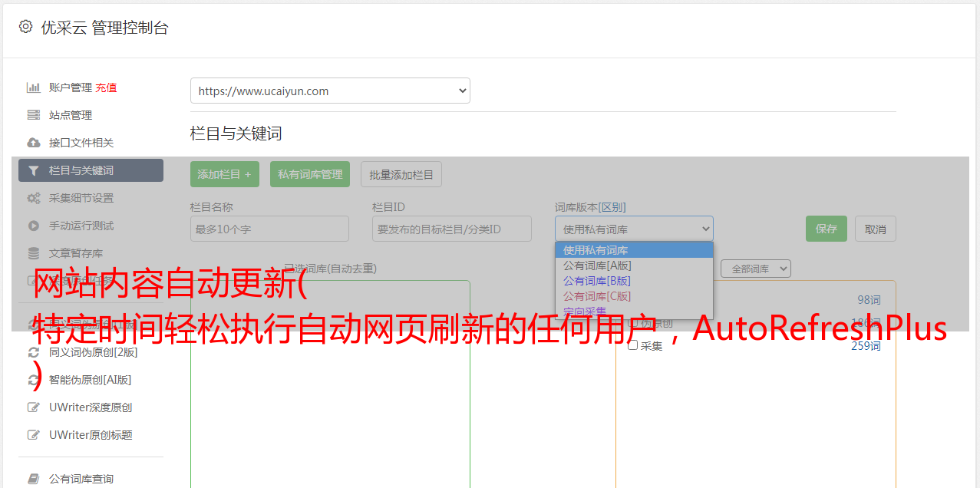Open 手动运行测试 in the sidebar
Screen dimensions: 980x488
point(81,226)
